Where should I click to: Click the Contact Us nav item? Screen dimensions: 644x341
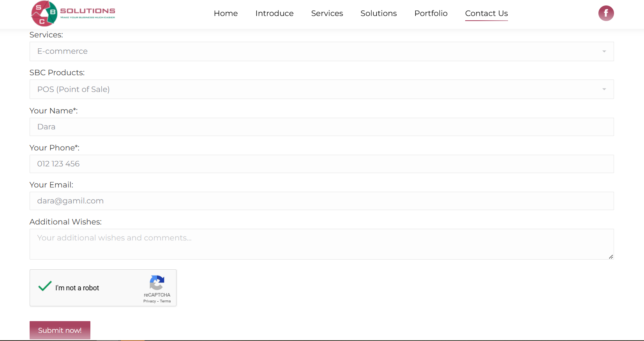click(486, 13)
